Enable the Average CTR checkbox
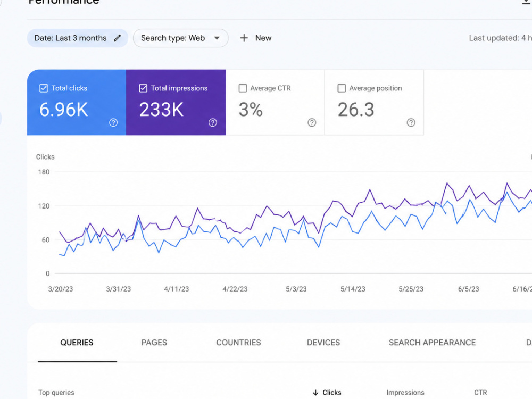Screen dimensions: 532x399 tap(243, 88)
